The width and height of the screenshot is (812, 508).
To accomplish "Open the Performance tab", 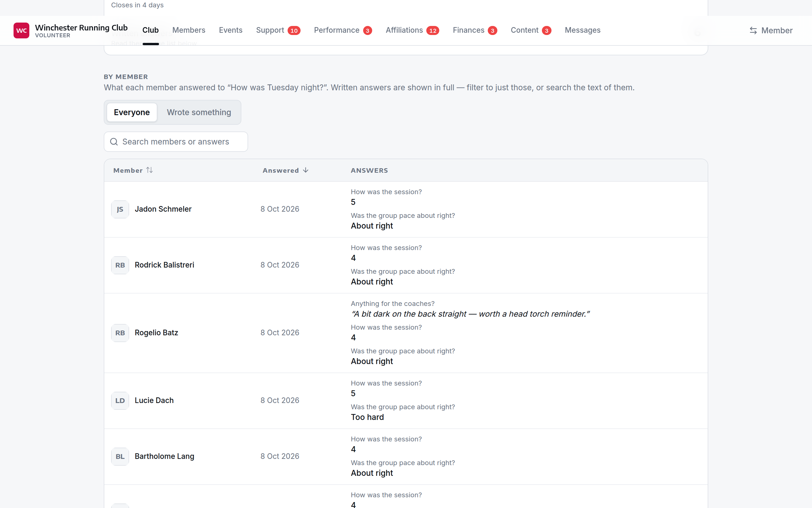I will coord(343,30).
